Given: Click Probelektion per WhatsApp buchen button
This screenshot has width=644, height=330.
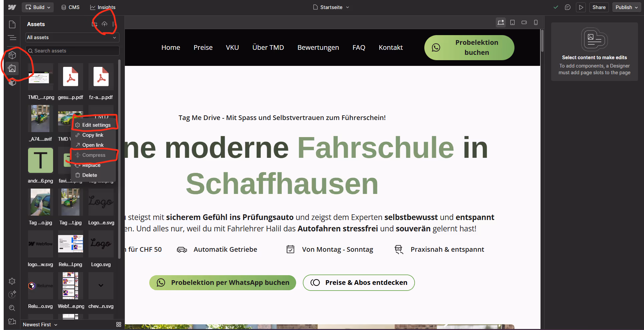Looking at the screenshot, I should point(223,283).
